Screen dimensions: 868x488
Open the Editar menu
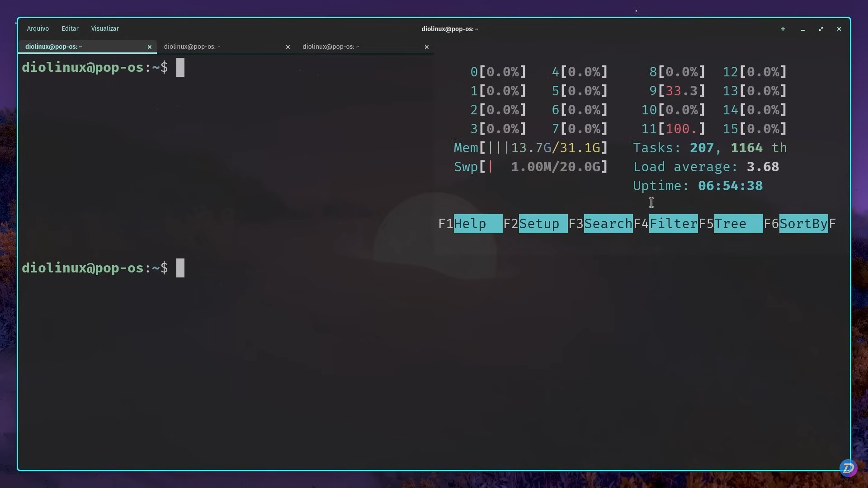[70, 28]
